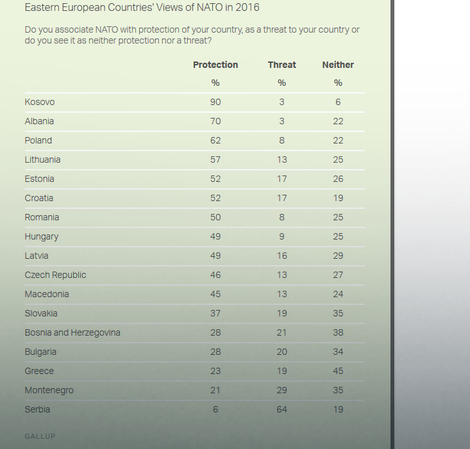Screen dimensions: 470x449
Task: Select the Albania row label
Action: tap(39, 121)
